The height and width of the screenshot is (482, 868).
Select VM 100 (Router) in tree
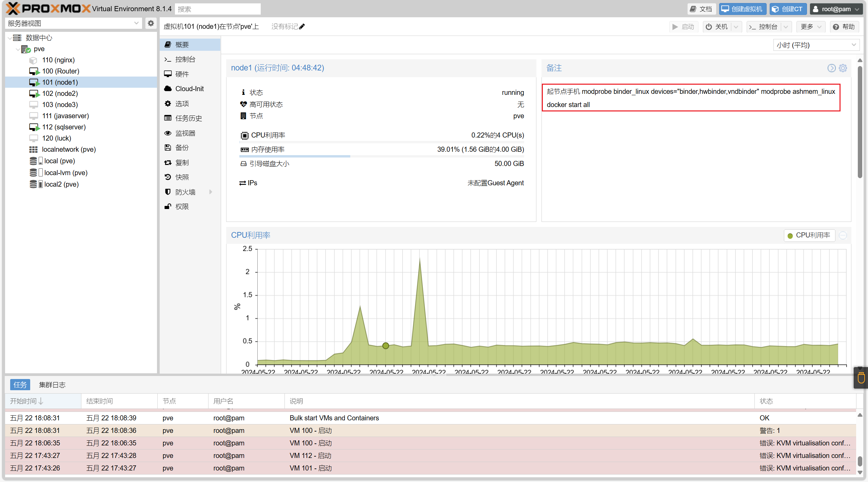coord(60,71)
